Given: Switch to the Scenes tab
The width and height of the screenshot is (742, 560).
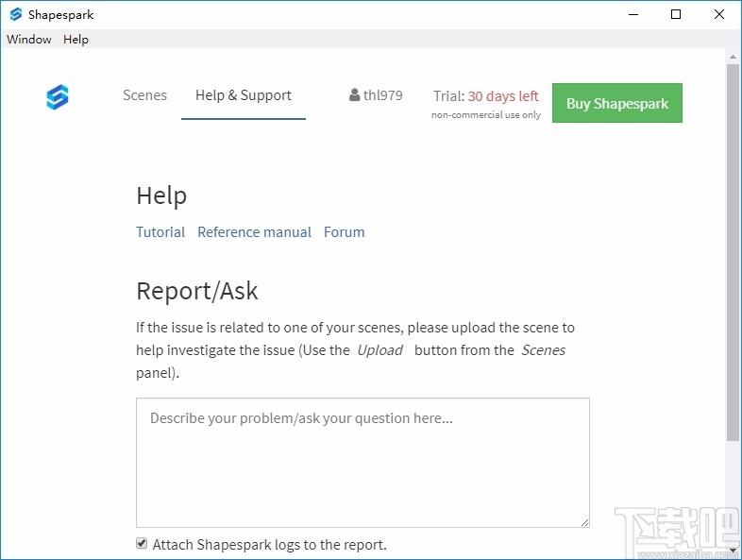Looking at the screenshot, I should pyautogui.click(x=144, y=95).
